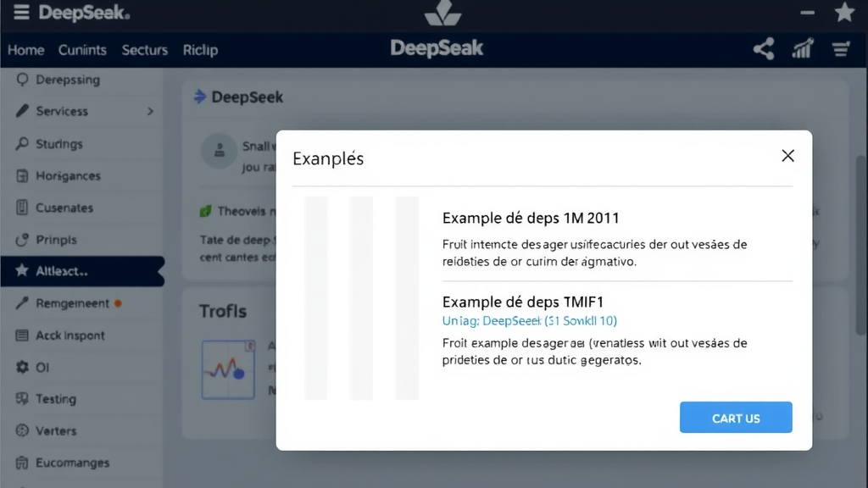Open the analytics bar chart icon
Screen dimensions: 868x488
802,49
